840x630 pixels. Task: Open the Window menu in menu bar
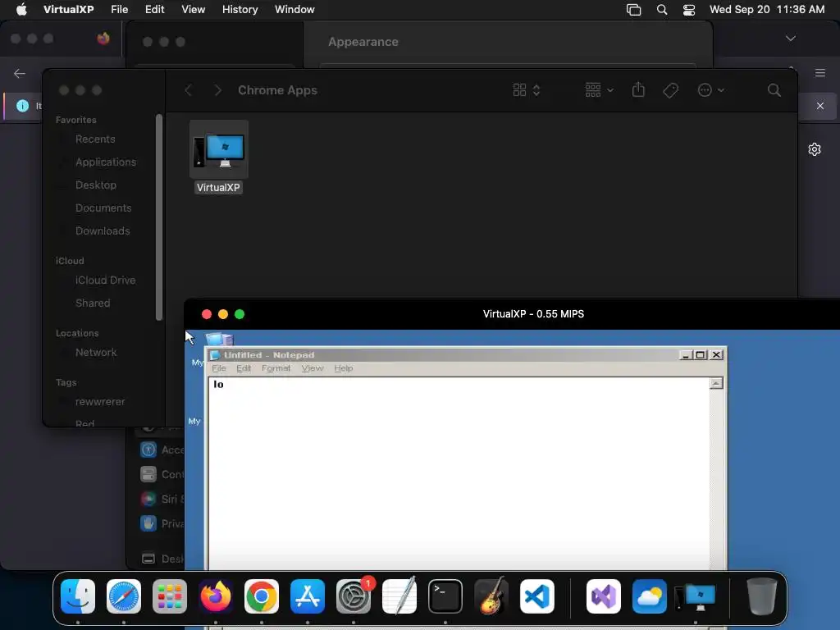tap(294, 9)
